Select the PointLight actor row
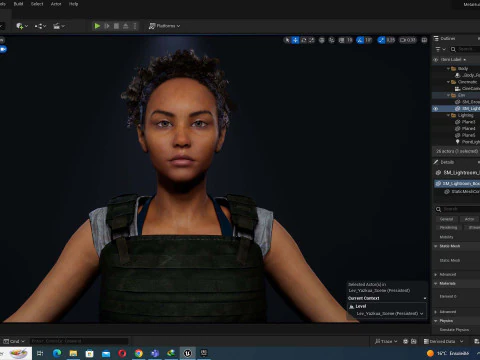This screenshot has width=480, height=360. click(456, 142)
